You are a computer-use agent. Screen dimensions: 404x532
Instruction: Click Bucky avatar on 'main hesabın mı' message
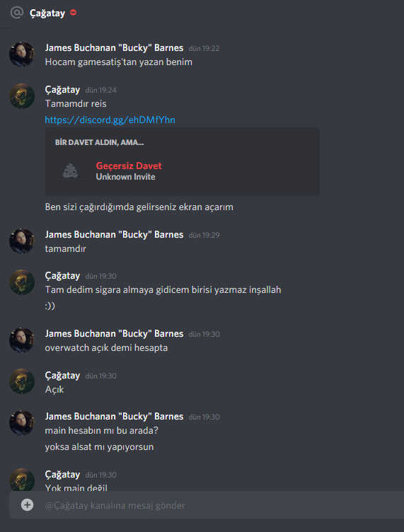[22, 423]
